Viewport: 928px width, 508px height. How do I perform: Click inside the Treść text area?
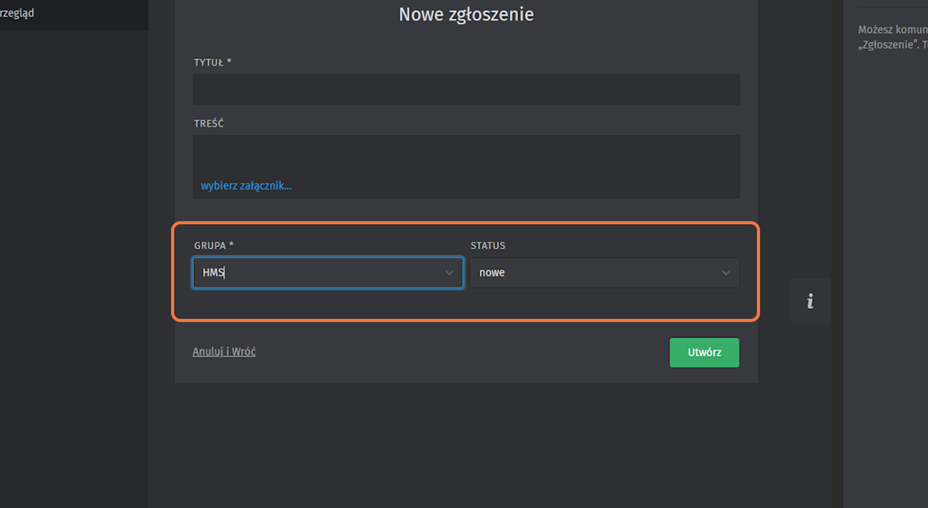(x=466, y=155)
